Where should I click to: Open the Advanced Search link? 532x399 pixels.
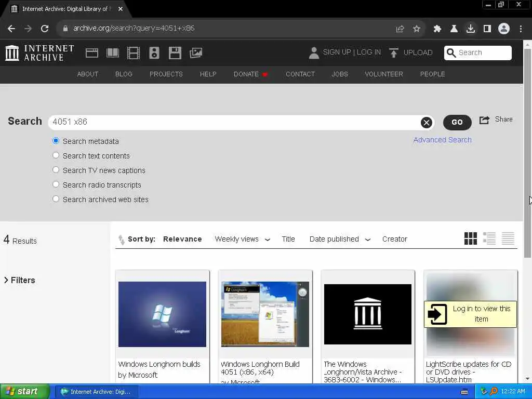pyautogui.click(x=443, y=140)
